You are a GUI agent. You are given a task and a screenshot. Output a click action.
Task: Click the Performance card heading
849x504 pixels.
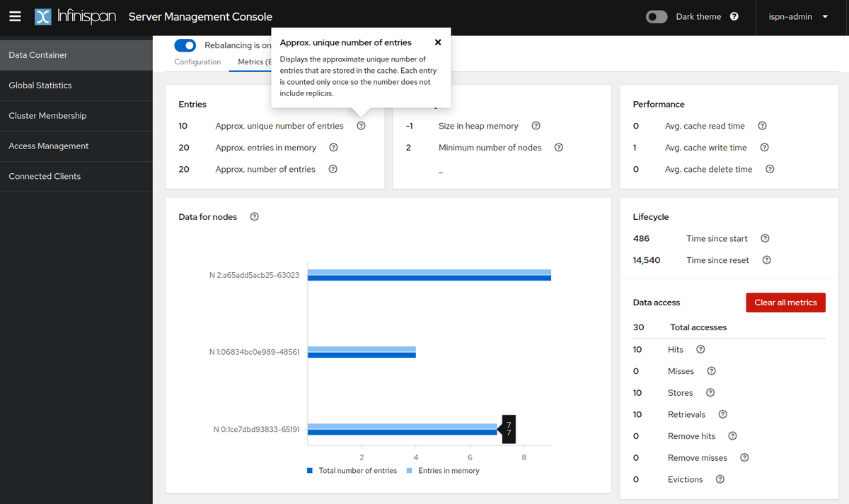pos(659,105)
